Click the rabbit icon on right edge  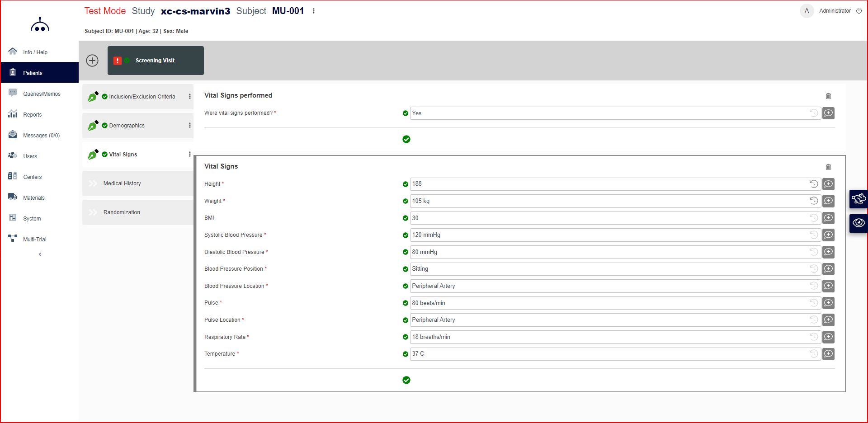[859, 199]
